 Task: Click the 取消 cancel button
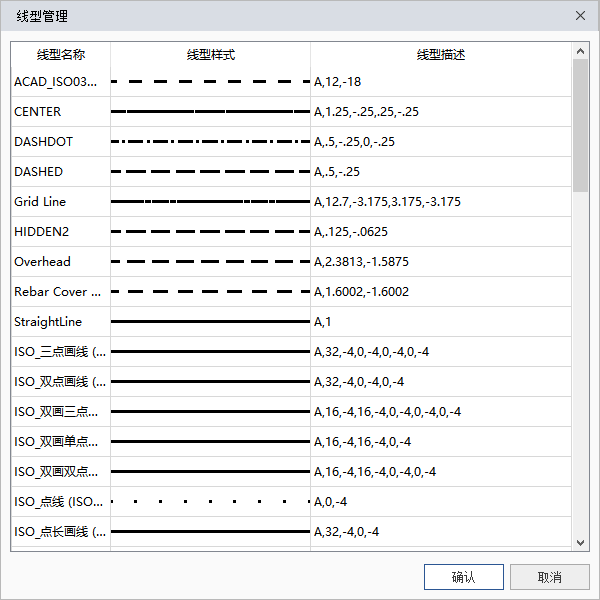pyautogui.click(x=549, y=577)
